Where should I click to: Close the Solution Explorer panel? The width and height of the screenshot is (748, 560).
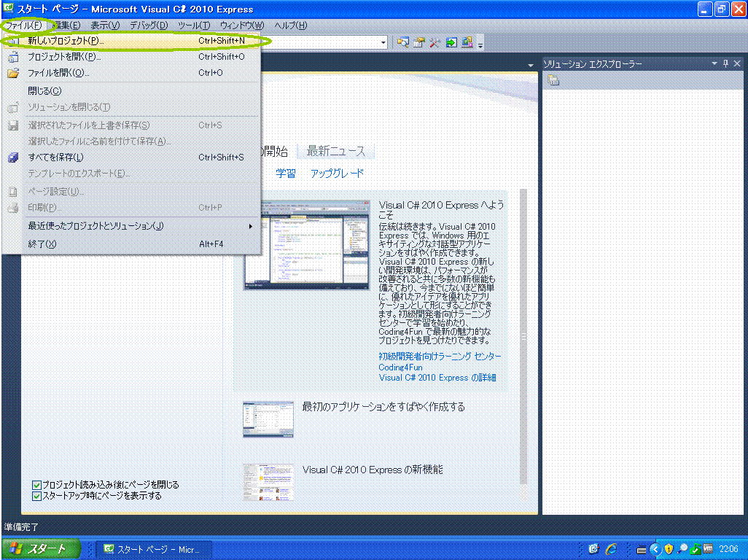click(737, 63)
